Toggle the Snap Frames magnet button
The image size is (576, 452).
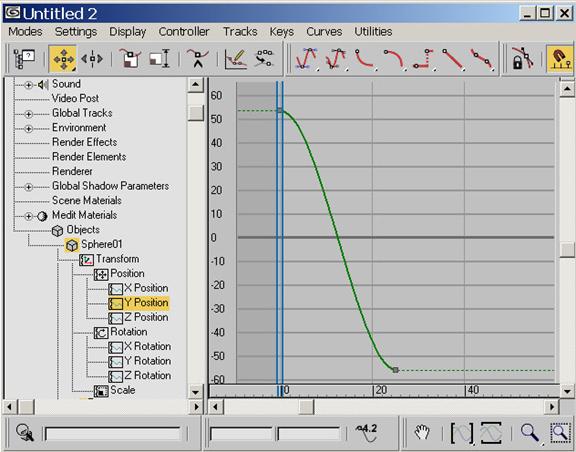(560, 59)
